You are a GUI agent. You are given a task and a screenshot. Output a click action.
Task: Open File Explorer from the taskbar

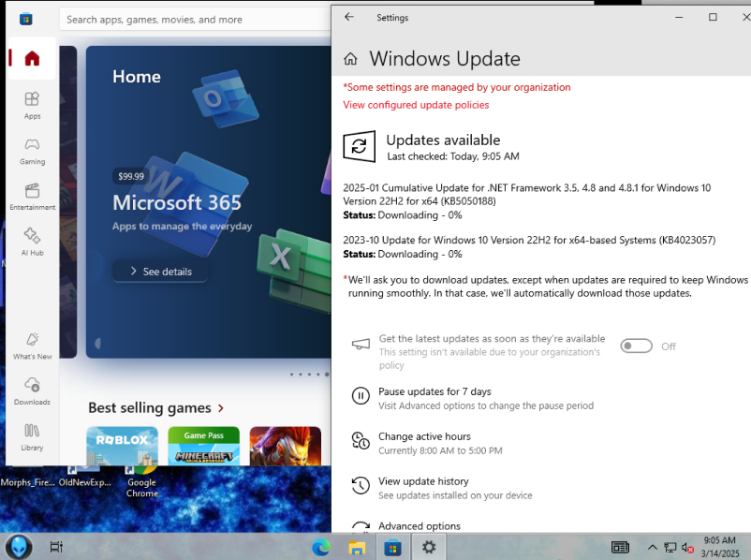click(357, 547)
